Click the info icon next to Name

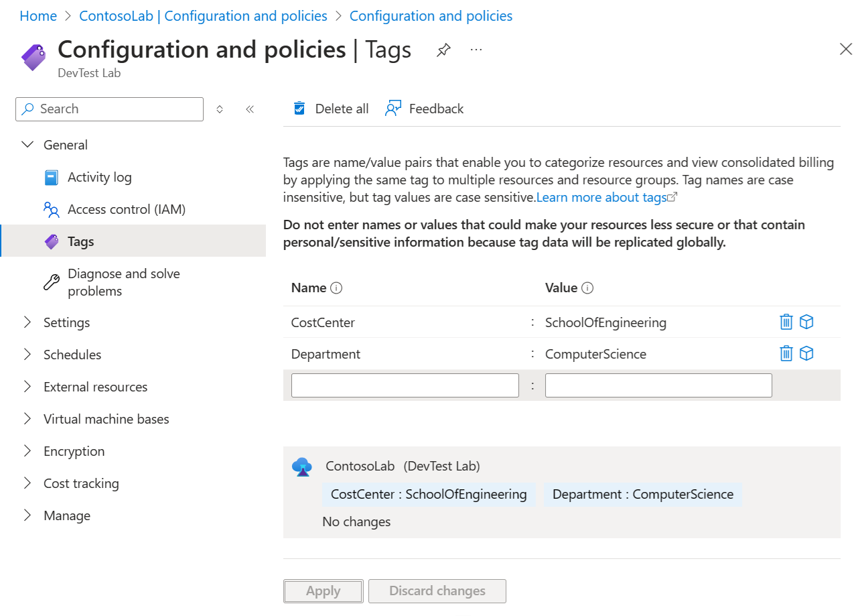(338, 288)
